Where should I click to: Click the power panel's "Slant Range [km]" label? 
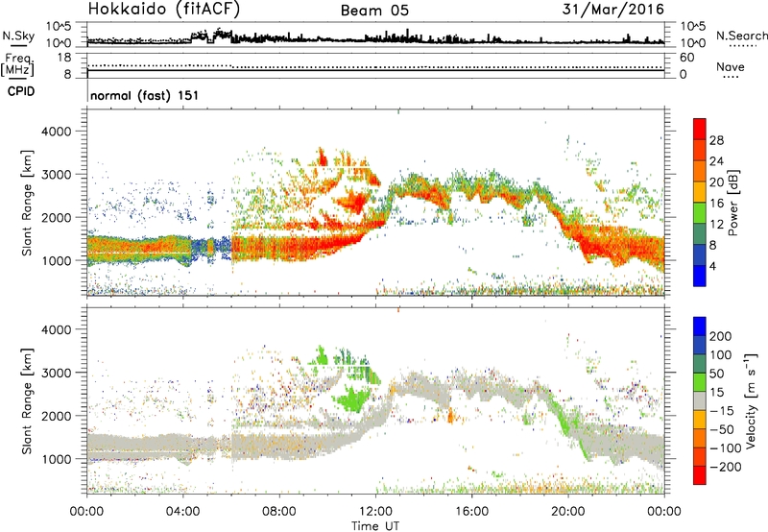pos(27,203)
